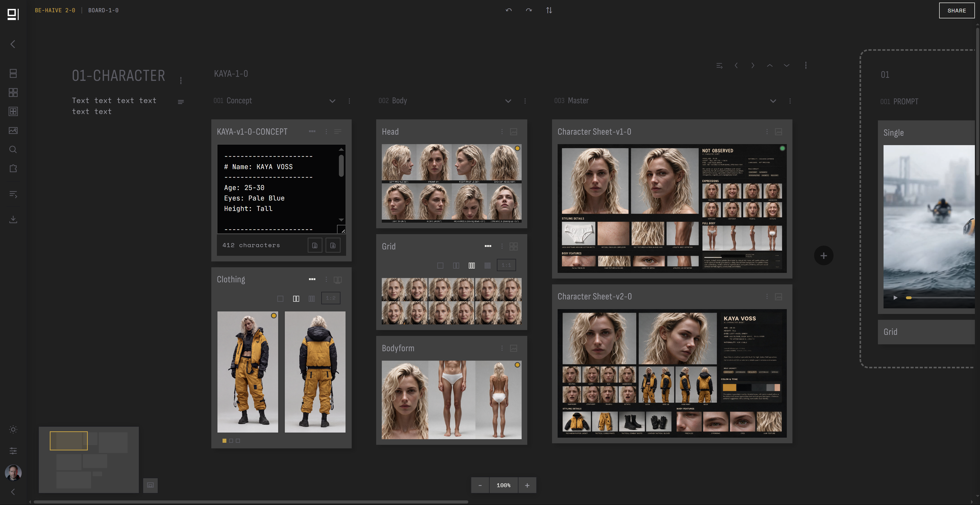This screenshot has width=980, height=505.
Task: Collapse sidebar with bottom chevron arrow
Action: [13, 492]
